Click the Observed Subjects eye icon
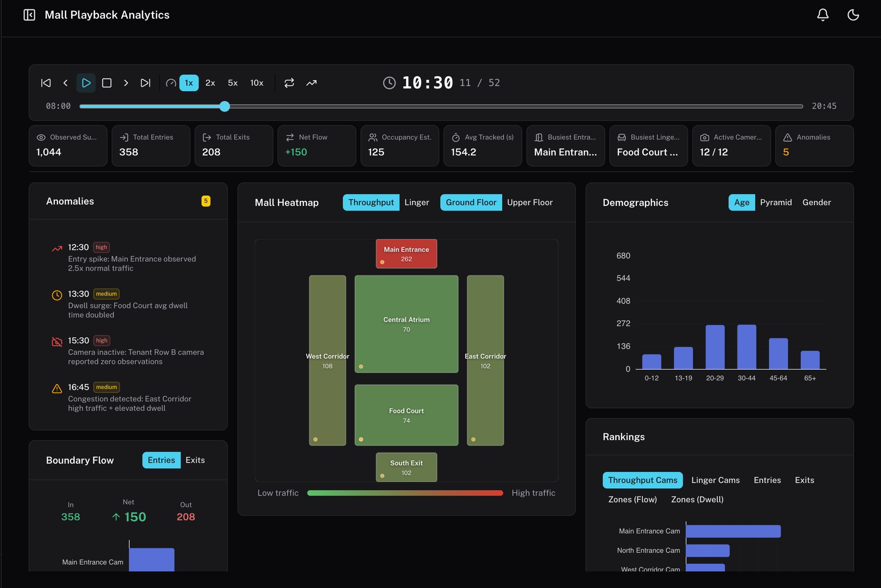Screen dimensions: 881x588 coord(41,137)
